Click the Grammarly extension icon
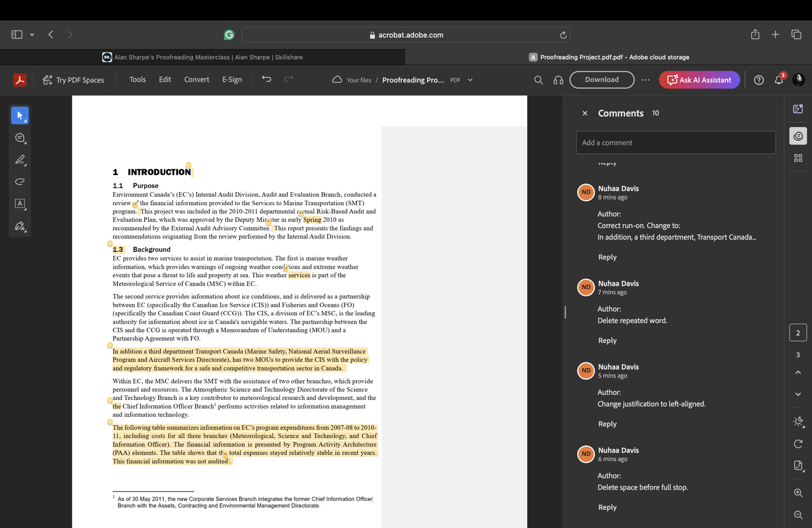 tap(229, 35)
